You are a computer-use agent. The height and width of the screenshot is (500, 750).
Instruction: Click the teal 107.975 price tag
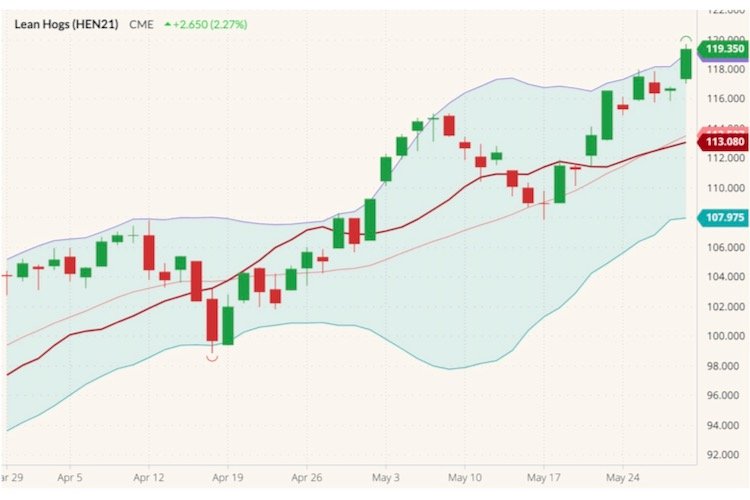click(x=722, y=217)
